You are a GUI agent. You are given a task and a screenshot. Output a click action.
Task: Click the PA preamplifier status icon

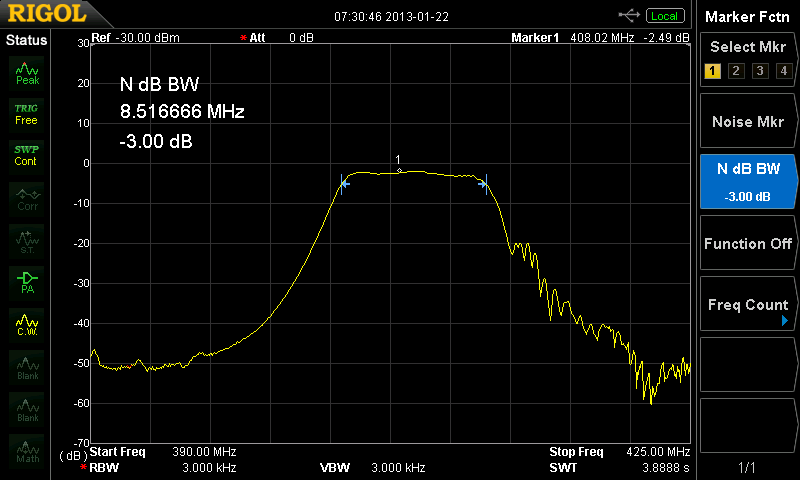pos(27,283)
